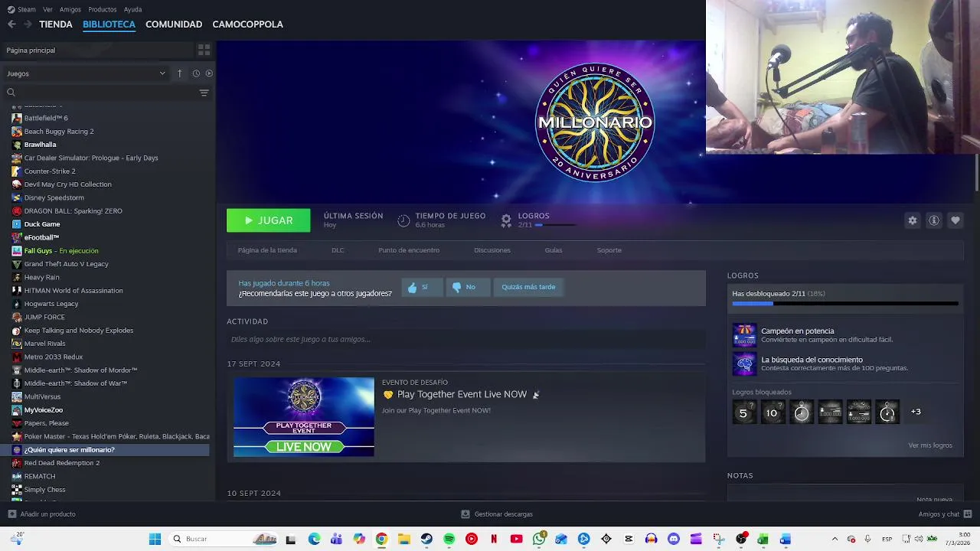Image resolution: width=980 pixels, height=551 pixels.
Task: Open the Soporte tab
Action: point(609,250)
